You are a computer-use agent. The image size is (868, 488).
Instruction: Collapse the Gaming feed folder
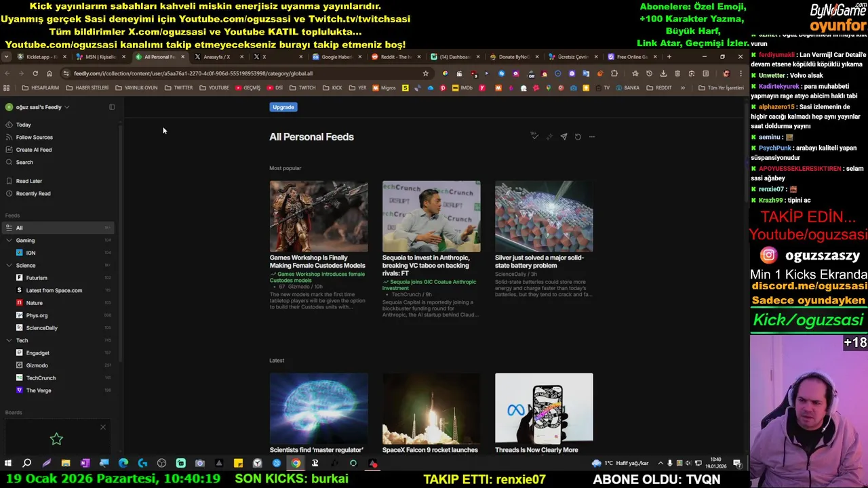click(9, 241)
